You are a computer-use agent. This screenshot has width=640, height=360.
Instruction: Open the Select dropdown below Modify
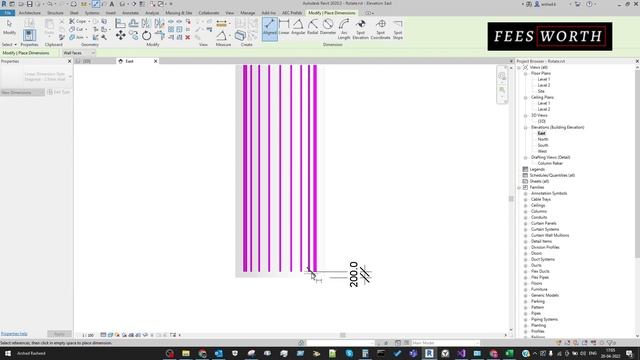click(9, 44)
